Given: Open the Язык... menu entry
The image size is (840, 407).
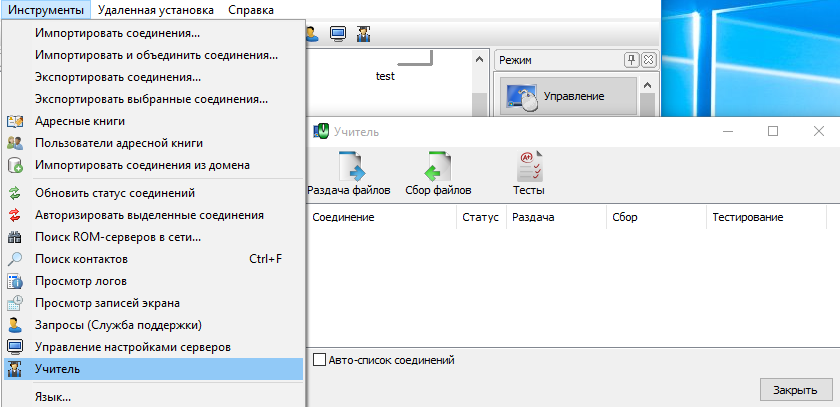Looking at the screenshot, I should pos(153,397).
